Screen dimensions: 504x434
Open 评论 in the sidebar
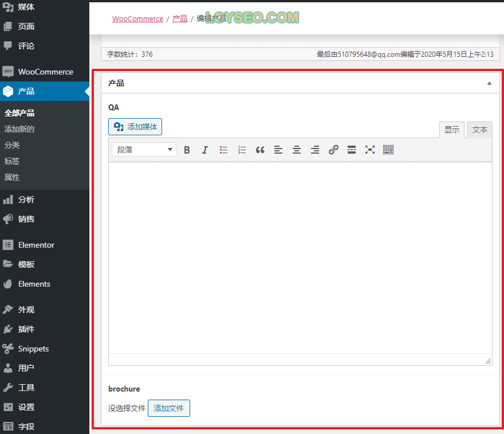(x=45, y=46)
